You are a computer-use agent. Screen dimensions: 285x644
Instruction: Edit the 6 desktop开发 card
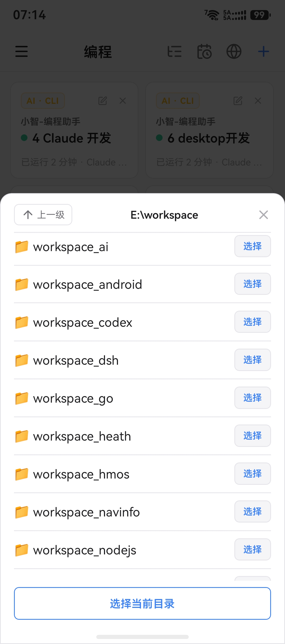pyautogui.click(x=238, y=101)
